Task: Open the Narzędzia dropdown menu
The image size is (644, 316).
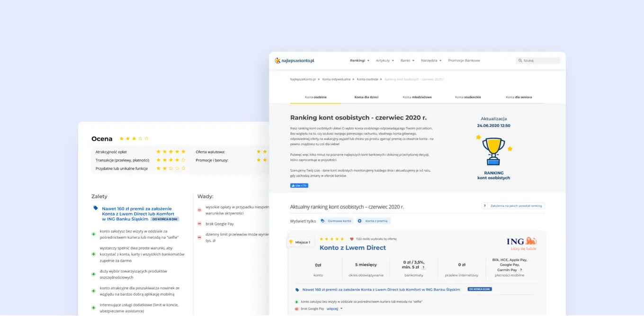Action: coord(431,61)
